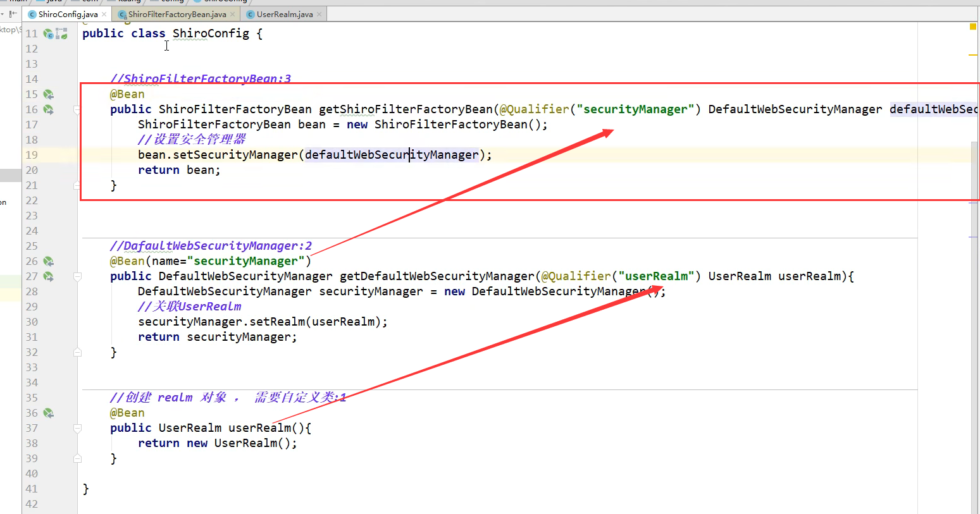Image resolution: width=980 pixels, height=514 pixels.
Task: Click the //关联UserRealm comment on line 29
Action: (x=190, y=307)
